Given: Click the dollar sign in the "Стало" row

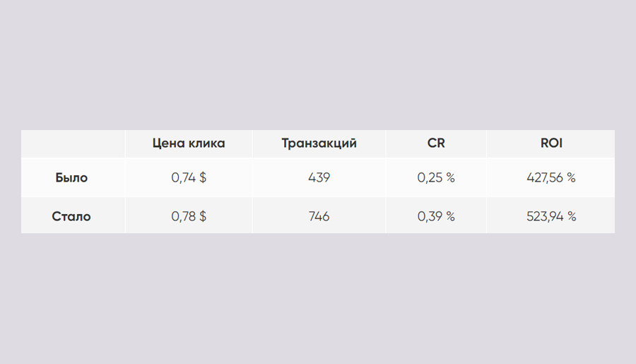Looking at the screenshot, I should [x=203, y=216].
